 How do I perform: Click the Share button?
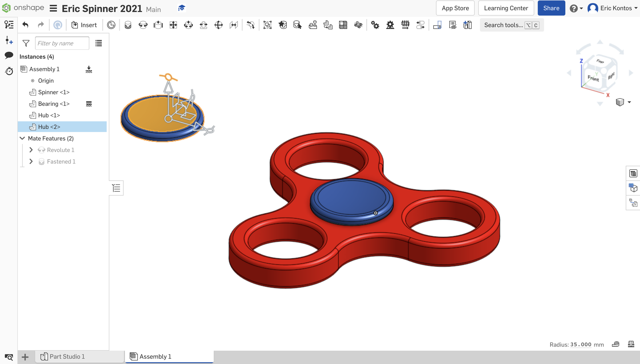click(551, 8)
